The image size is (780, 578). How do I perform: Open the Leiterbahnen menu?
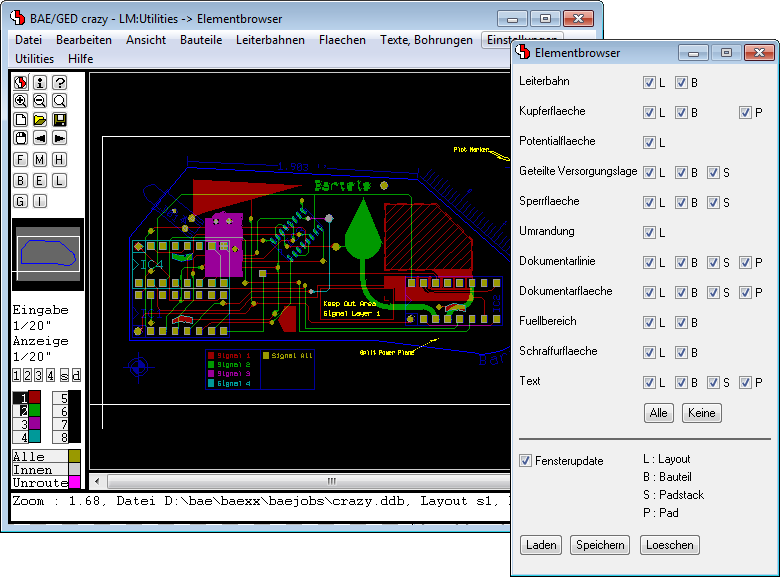270,40
